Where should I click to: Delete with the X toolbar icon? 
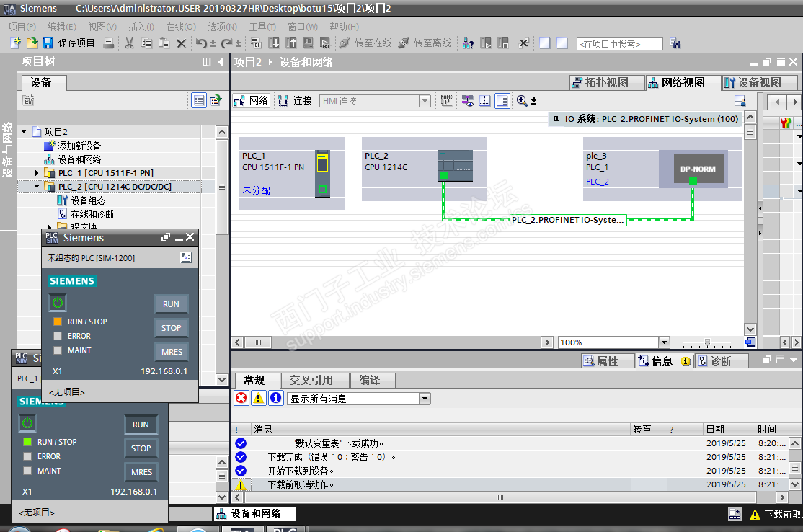[182, 43]
